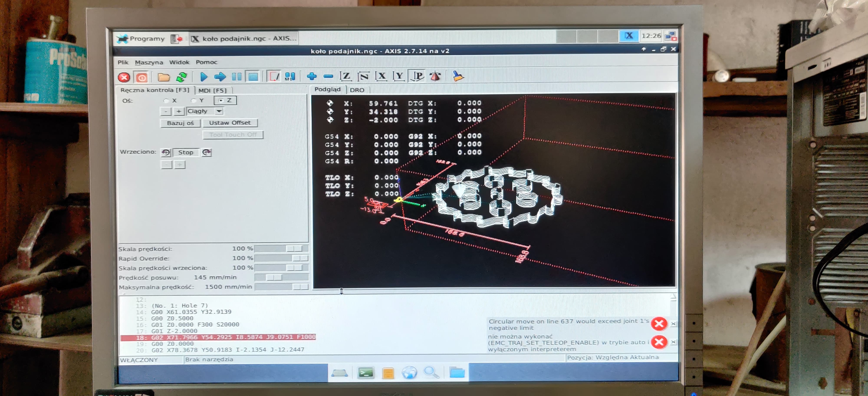This screenshot has height=396, width=868.
Task: Select Z axis radio button
Action: pyautogui.click(x=225, y=101)
